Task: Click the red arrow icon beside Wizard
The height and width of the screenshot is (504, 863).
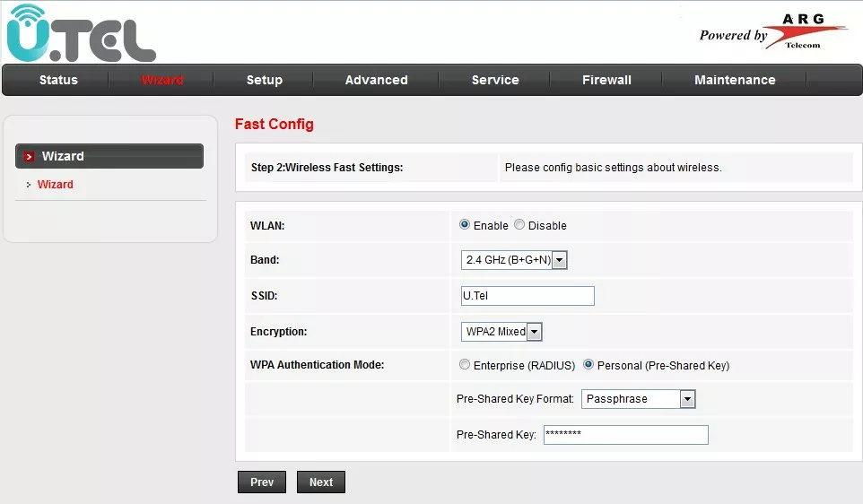Action: (x=29, y=157)
